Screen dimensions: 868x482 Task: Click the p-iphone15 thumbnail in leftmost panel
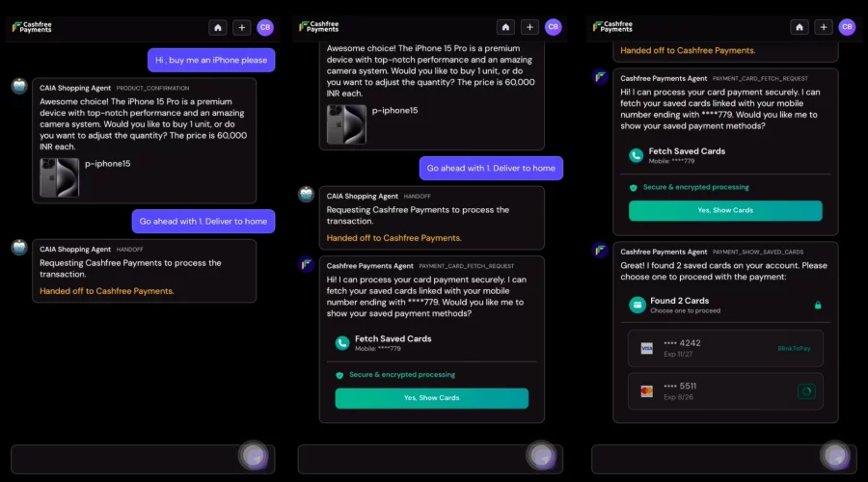coord(59,177)
